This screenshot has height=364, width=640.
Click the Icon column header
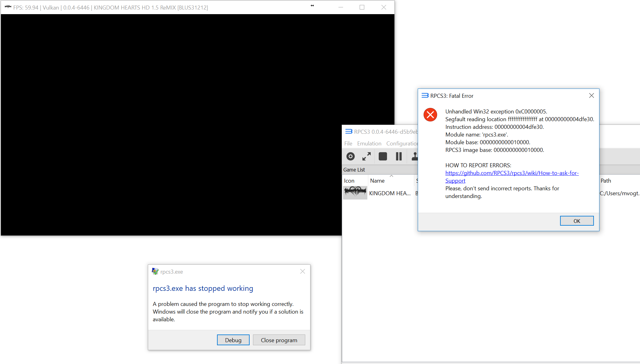coord(349,181)
